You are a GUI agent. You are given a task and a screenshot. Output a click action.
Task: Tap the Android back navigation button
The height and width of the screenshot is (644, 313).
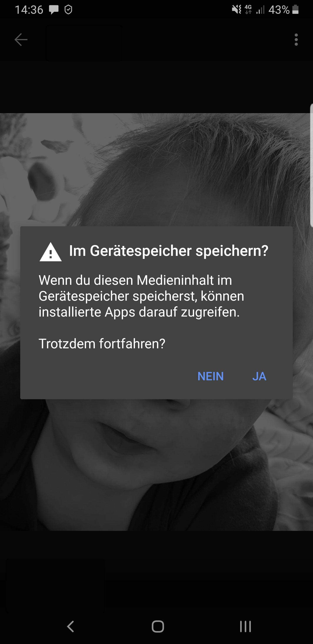point(71,626)
